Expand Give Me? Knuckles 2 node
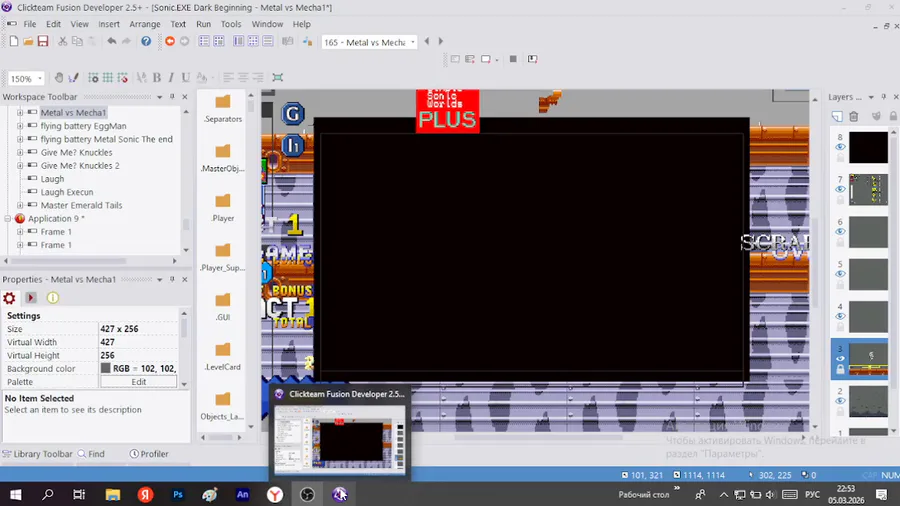The width and height of the screenshot is (900, 506). click(20, 166)
